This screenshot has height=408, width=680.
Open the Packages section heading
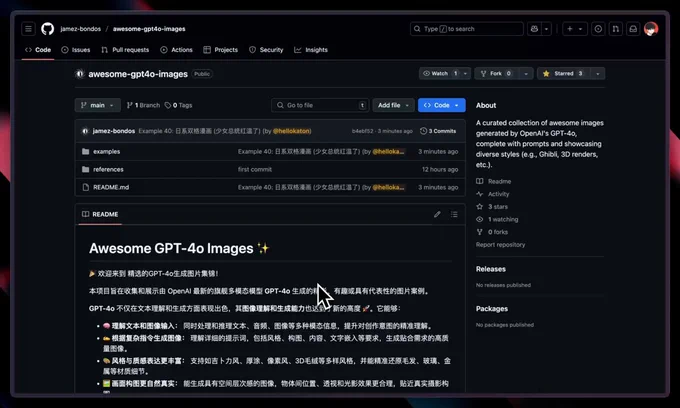coord(492,309)
